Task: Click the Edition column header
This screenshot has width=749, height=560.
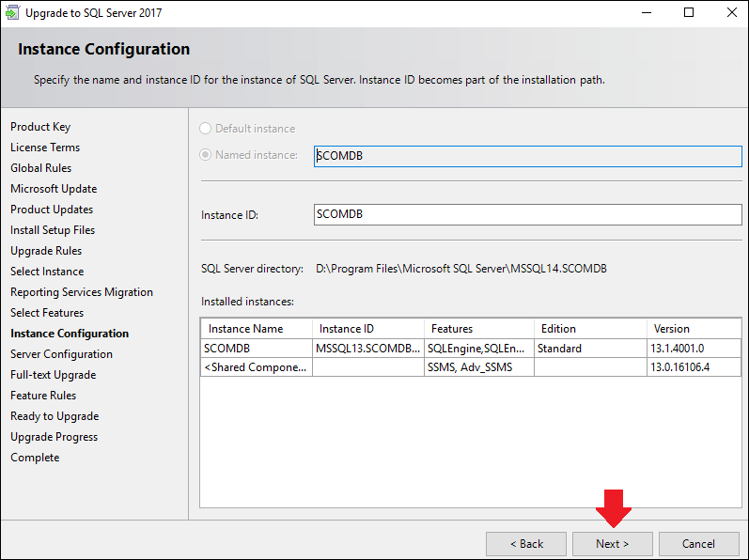Action: [x=590, y=329]
